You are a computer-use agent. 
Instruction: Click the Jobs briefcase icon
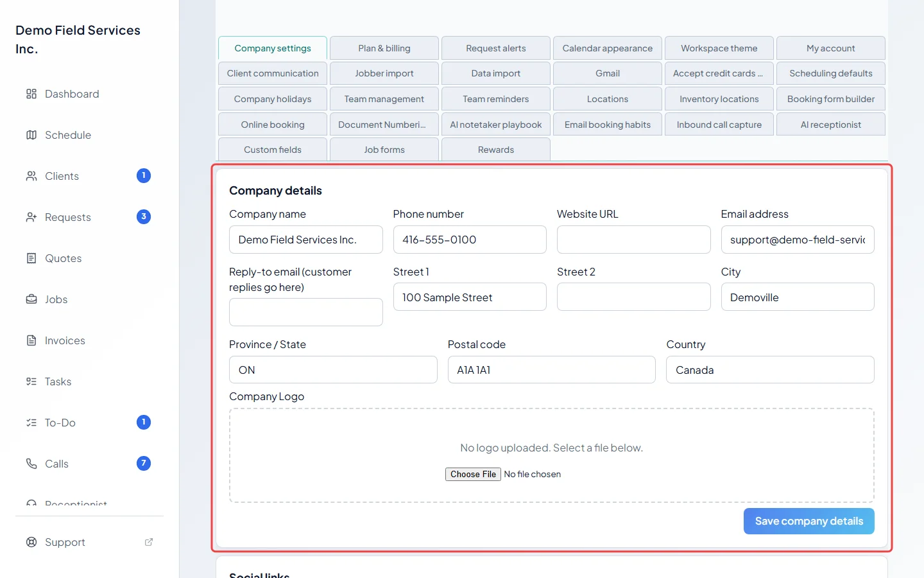tap(31, 299)
